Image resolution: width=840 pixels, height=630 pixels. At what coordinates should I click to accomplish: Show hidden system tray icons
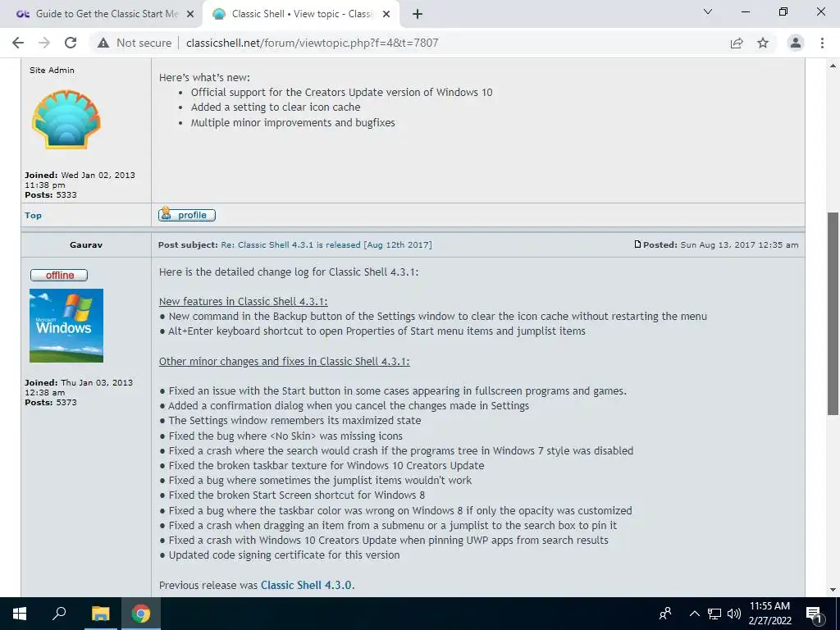pos(694,614)
